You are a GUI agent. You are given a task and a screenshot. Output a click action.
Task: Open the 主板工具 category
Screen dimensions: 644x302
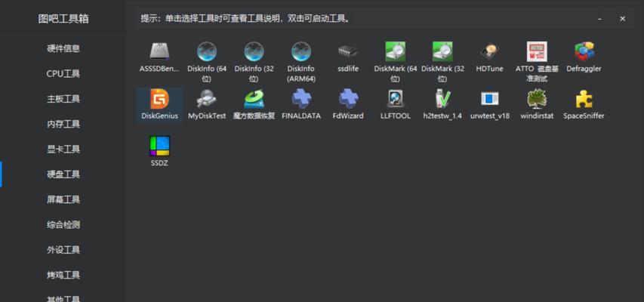(63, 99)
